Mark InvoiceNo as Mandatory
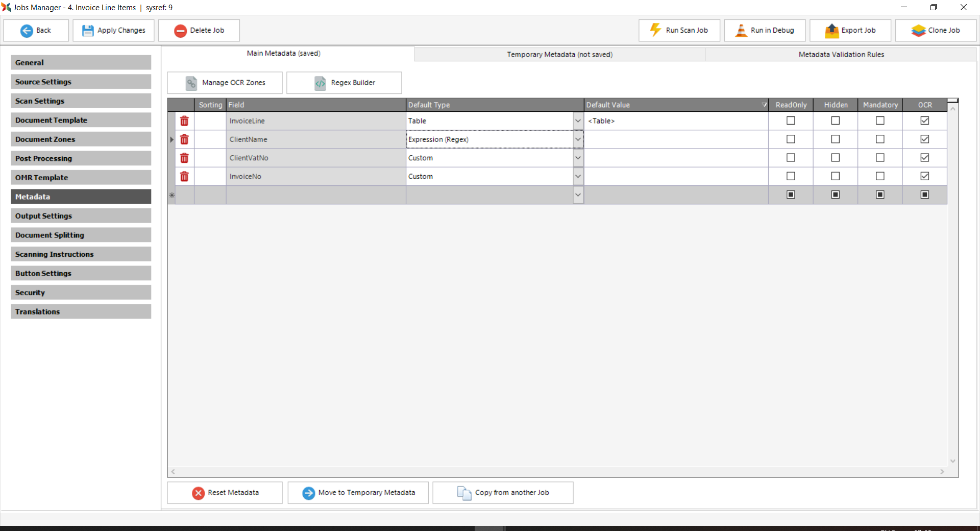980x531 pixels. point(880,176)
